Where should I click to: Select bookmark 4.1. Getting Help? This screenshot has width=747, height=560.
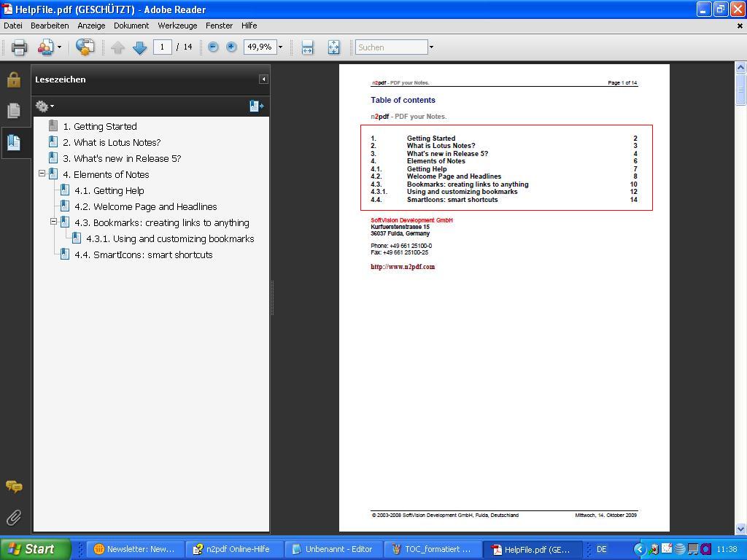[109, 190]
